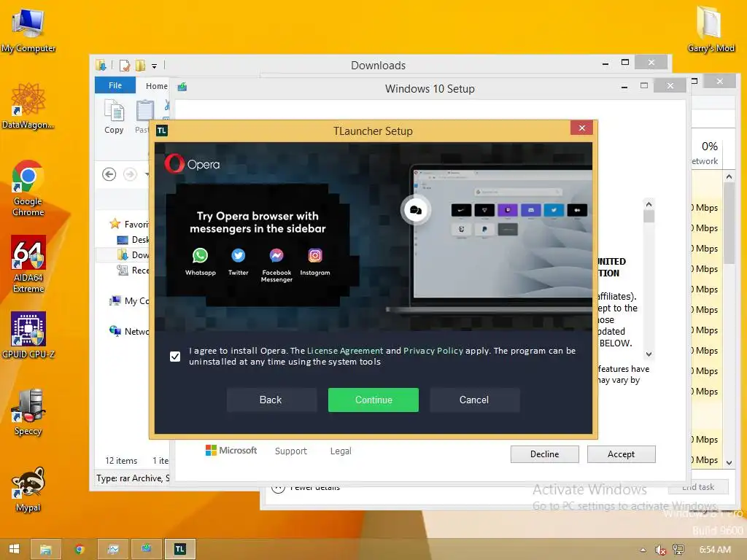Open the File tab in Downloads window
Viewport: 747px width, 560px height.
point(115,85)
